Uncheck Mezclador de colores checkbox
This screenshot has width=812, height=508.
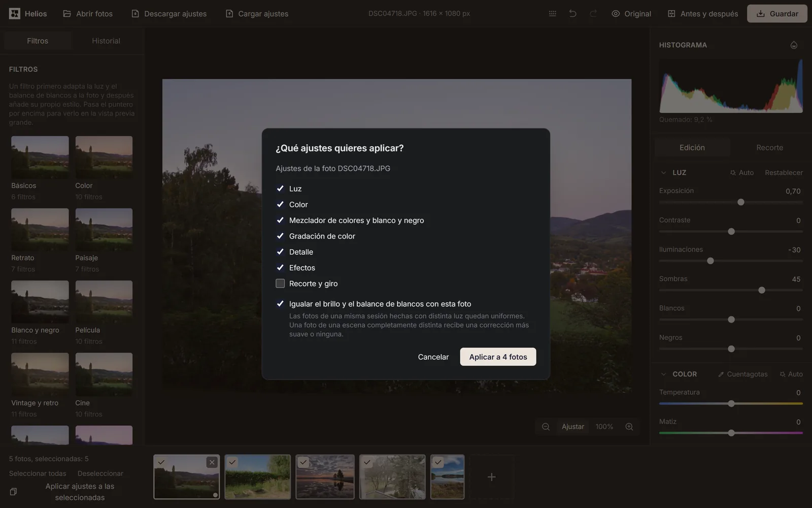click(280, 220)
